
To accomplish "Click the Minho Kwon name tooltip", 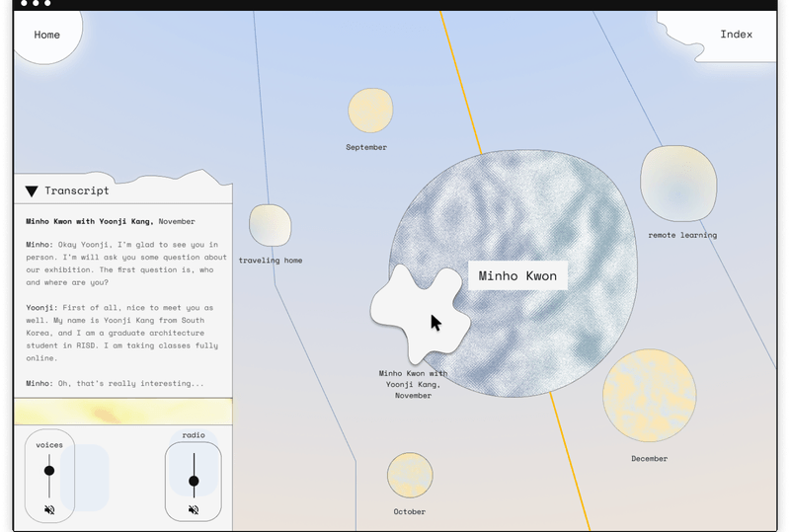I will (x=517, y=276).
